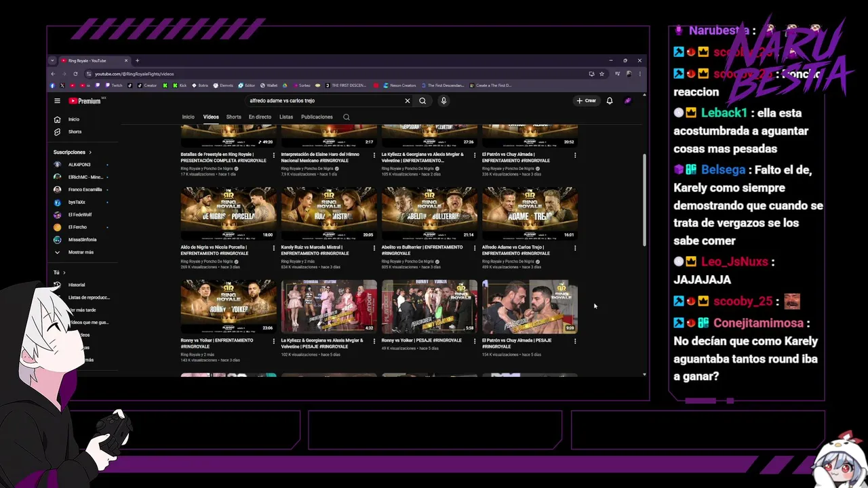The height and width of the screenshot is (488, 868).
Task: Open Historial in the sidebar
Action: pyautogui.click(x=77, y=285)
